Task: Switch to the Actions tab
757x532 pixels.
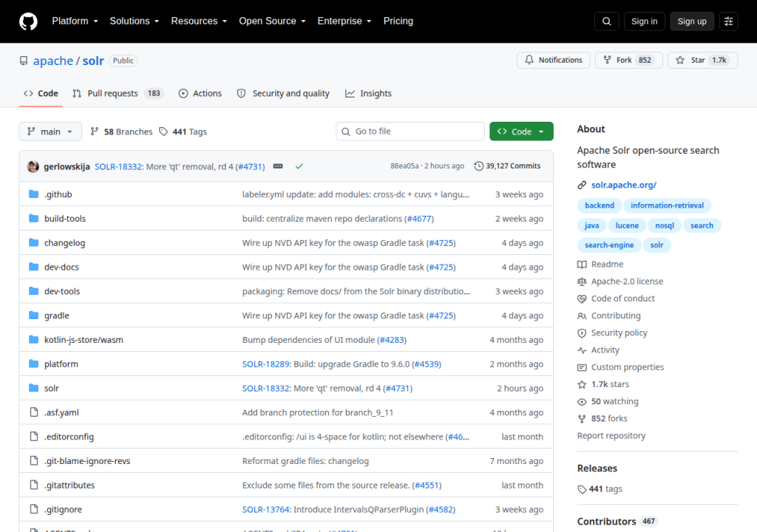Action: 200,94
